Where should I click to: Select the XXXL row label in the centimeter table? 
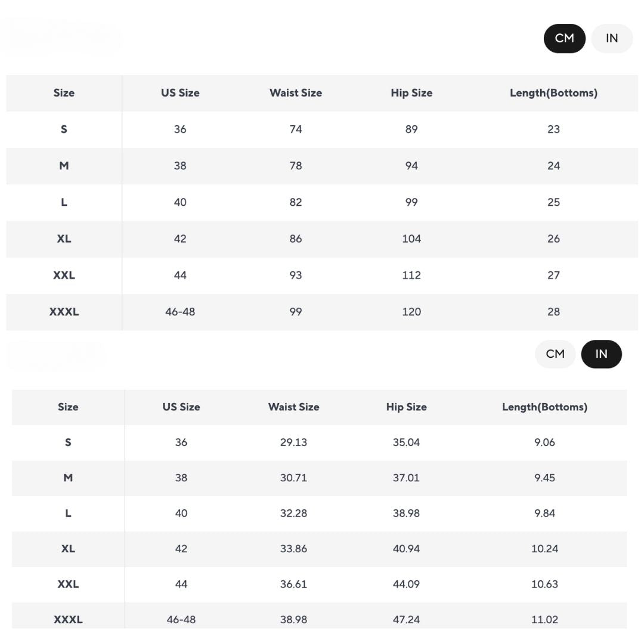[64, 312]
